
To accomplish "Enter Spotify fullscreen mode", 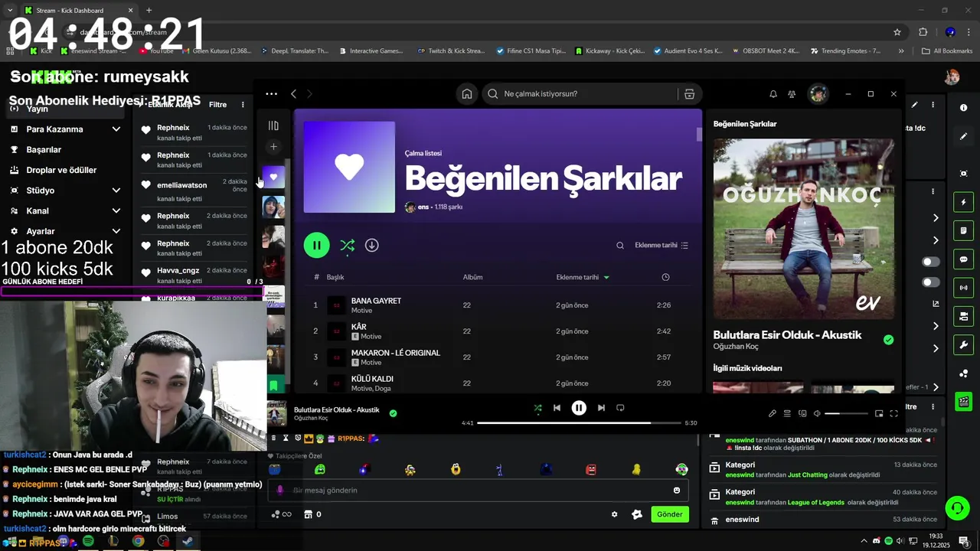I will coord(893,413).
